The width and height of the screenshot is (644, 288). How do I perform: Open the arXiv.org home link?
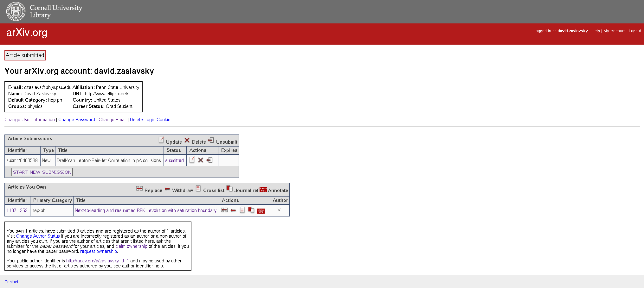(x=27, y=33)
